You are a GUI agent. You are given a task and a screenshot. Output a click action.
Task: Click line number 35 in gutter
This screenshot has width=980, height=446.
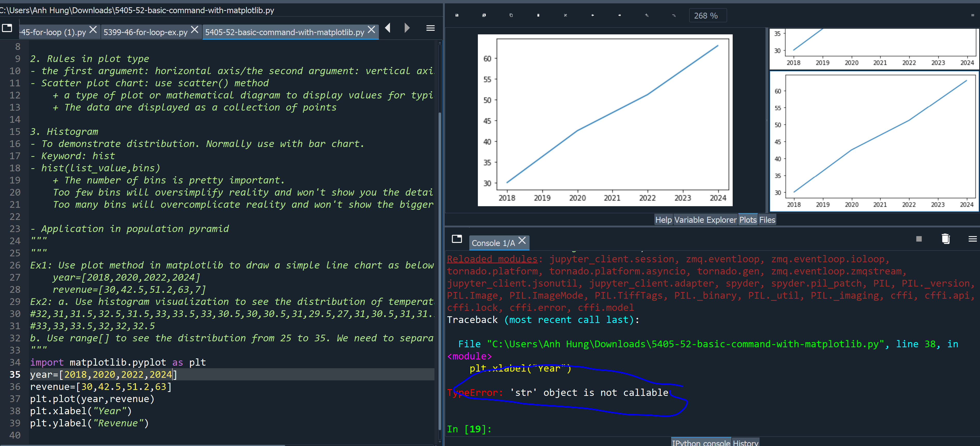(x=15, y=374)
